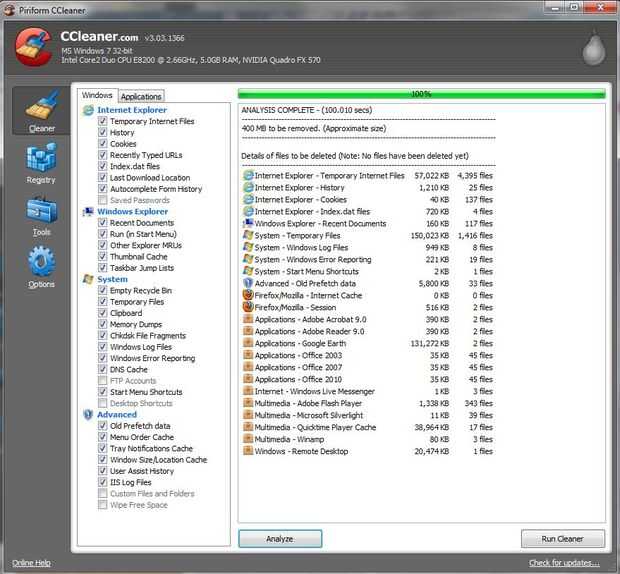Uncheck the Thumbnail Cache checkbox
The height and width of the screenshot is (574, 620).
[x=103, y=257]
